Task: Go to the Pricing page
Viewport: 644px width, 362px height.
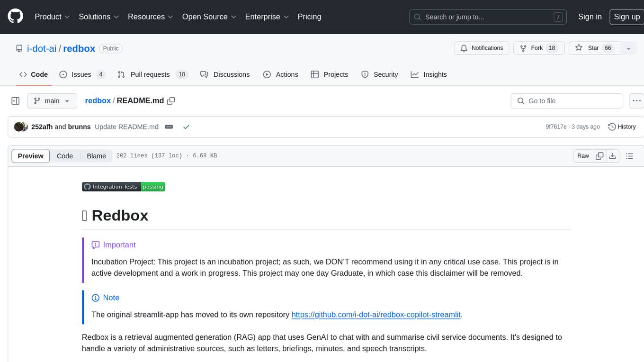Action: [x=309, y=17]
